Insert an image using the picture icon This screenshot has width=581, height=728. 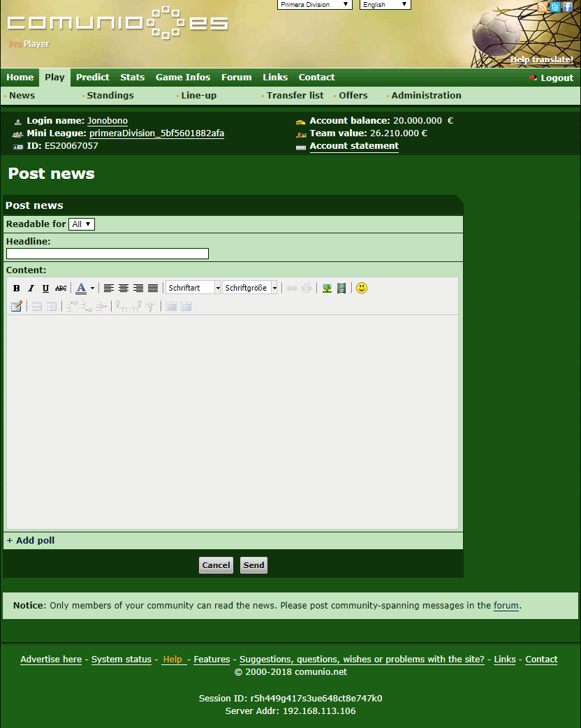coord(327,288)
